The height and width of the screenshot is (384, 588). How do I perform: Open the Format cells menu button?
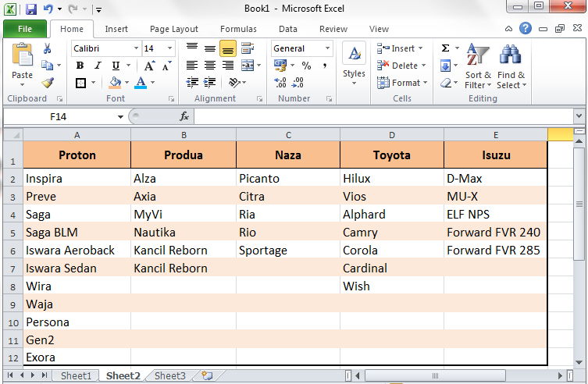[x=402, y=83]
